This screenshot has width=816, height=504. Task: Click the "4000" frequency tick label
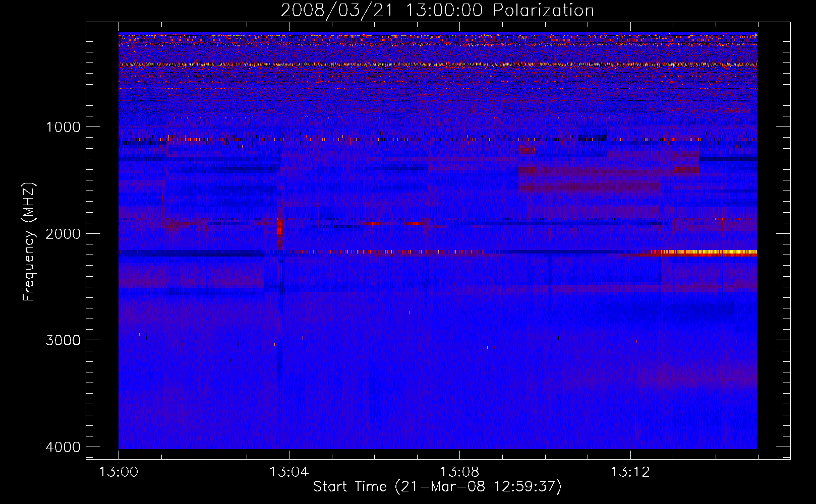tap(63, 447)
